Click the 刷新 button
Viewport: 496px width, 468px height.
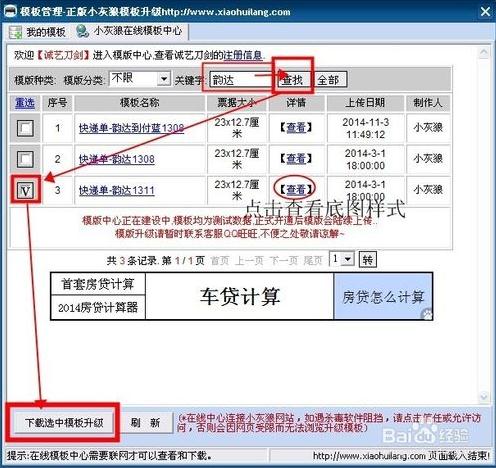tap(145, 423)
